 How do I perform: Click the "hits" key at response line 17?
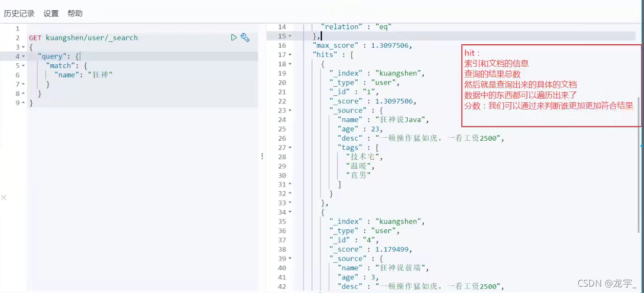(x=324, y=55)
